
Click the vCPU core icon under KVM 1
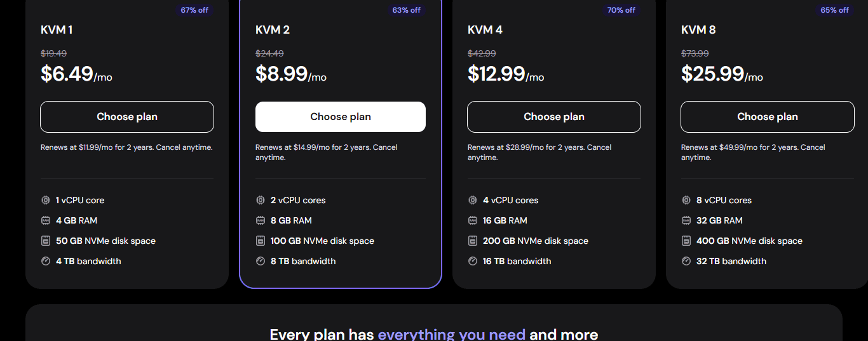click(x=46, y=200)
